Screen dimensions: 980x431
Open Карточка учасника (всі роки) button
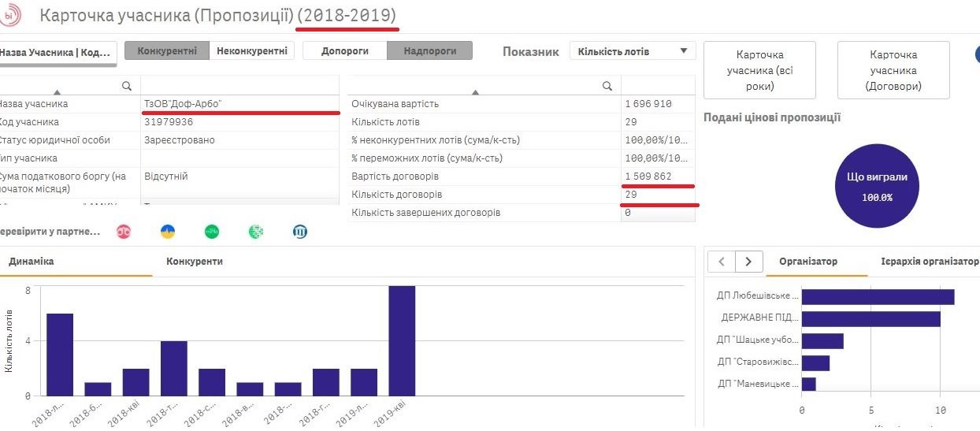(759, 70)
